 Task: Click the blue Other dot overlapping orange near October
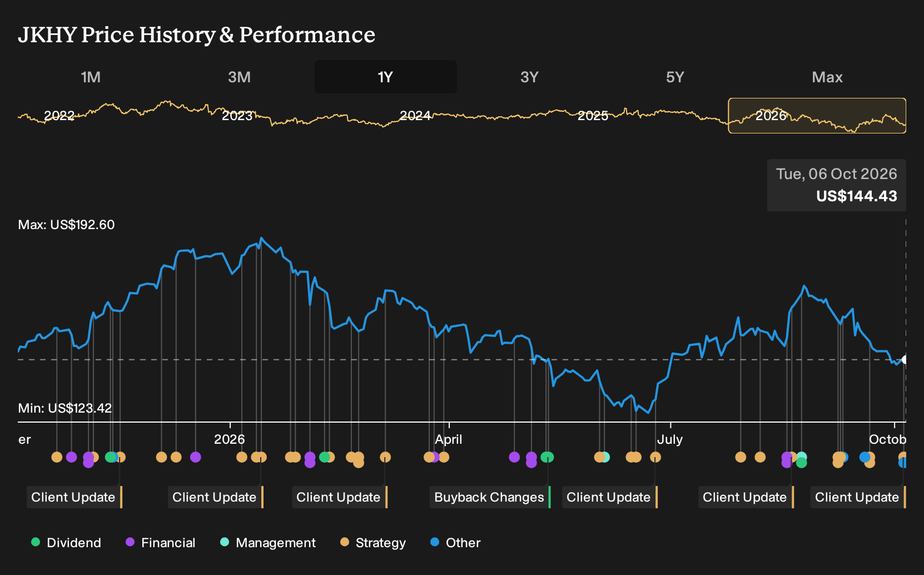(865, 457)
